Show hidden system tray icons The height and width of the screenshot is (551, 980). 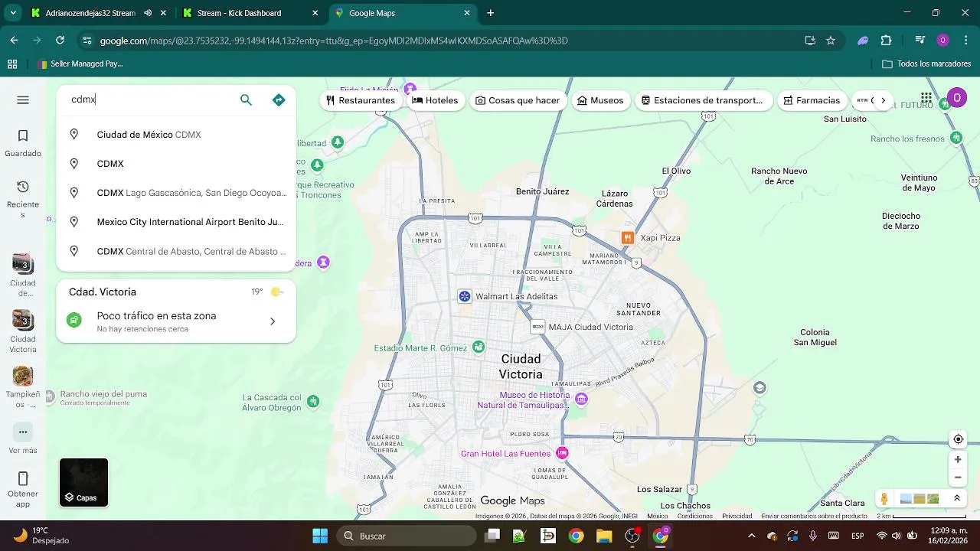(x=751, y=536)
